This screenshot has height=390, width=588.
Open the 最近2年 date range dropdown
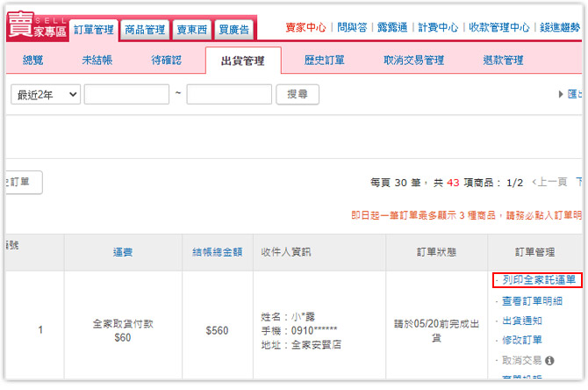[46, 95]
